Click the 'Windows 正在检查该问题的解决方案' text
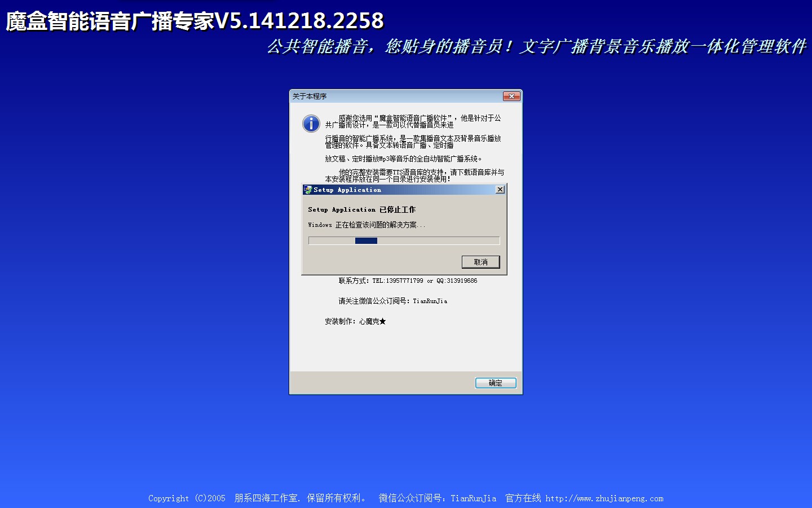The width and height of the screenshot is (812, 508). tap(367, 225)
